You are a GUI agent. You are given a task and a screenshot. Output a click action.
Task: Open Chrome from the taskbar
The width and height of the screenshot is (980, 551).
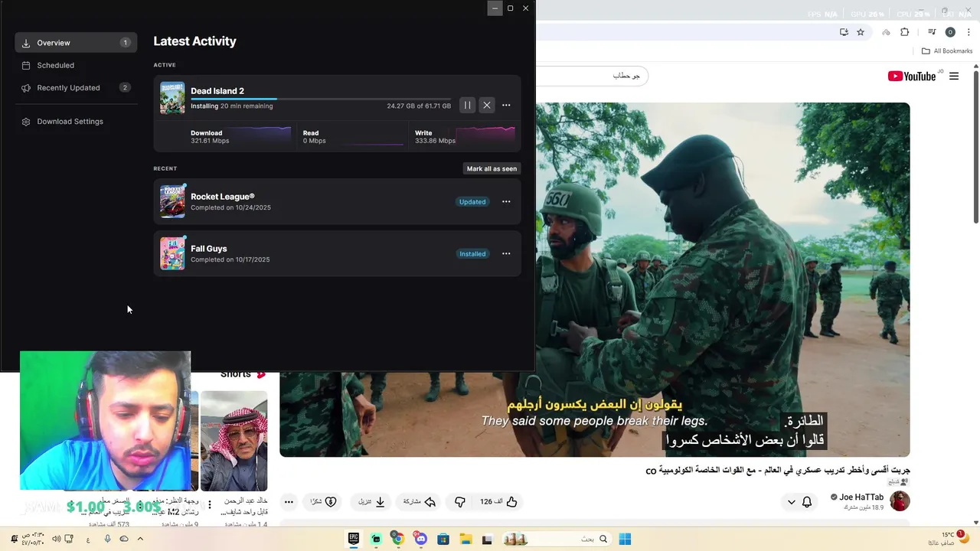coord(397,539)
